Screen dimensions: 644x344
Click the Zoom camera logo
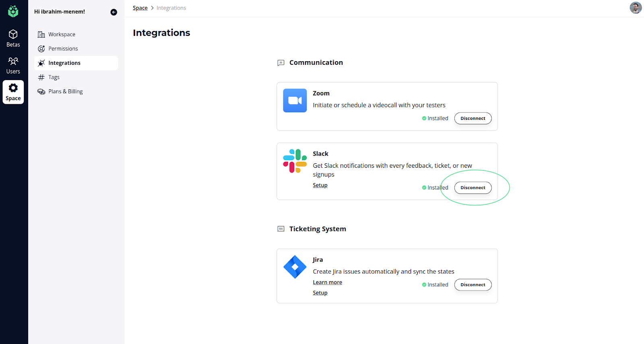[295, 101]
